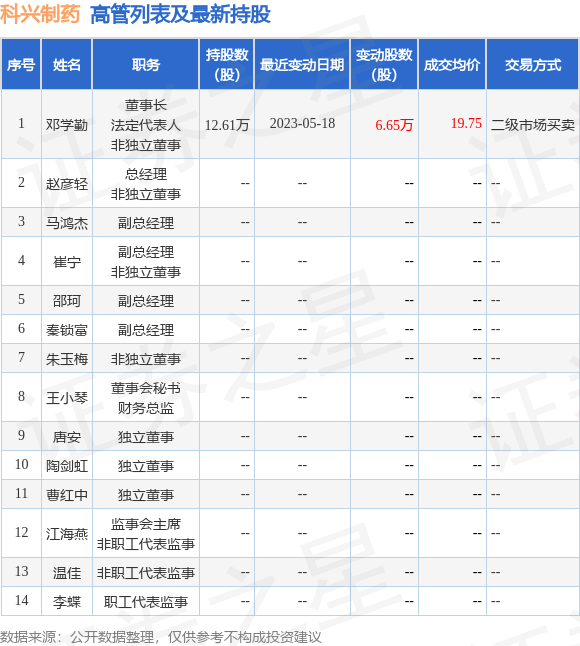This screenshot has width=580, height=646.
Task: Click 温佳's 非职工代表监事 position cell
Action: pos(146,573)
